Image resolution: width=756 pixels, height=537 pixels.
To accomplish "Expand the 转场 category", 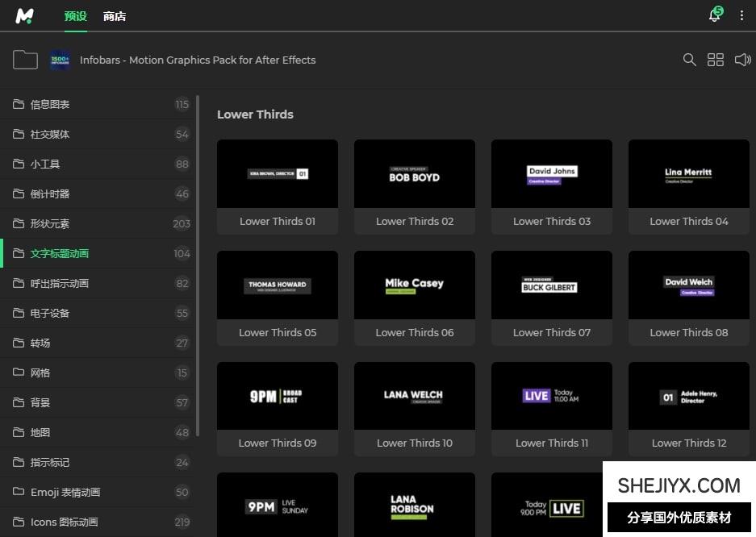I will [40, 343].
